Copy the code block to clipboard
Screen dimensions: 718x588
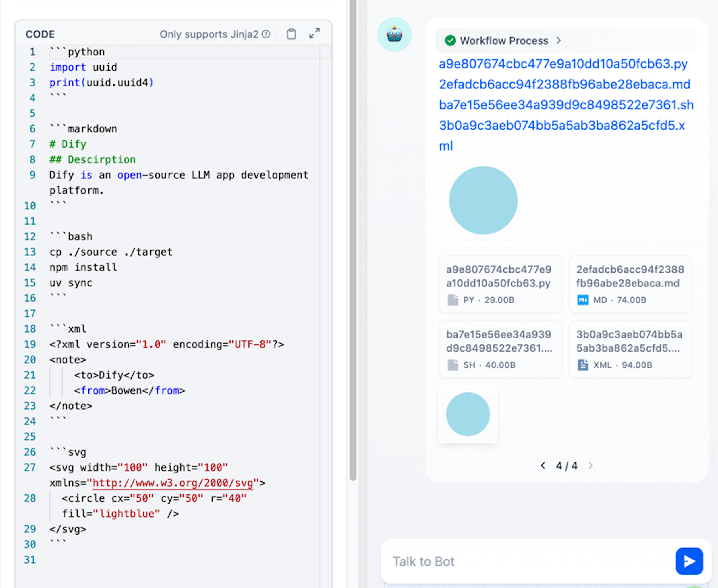[291, 34]
